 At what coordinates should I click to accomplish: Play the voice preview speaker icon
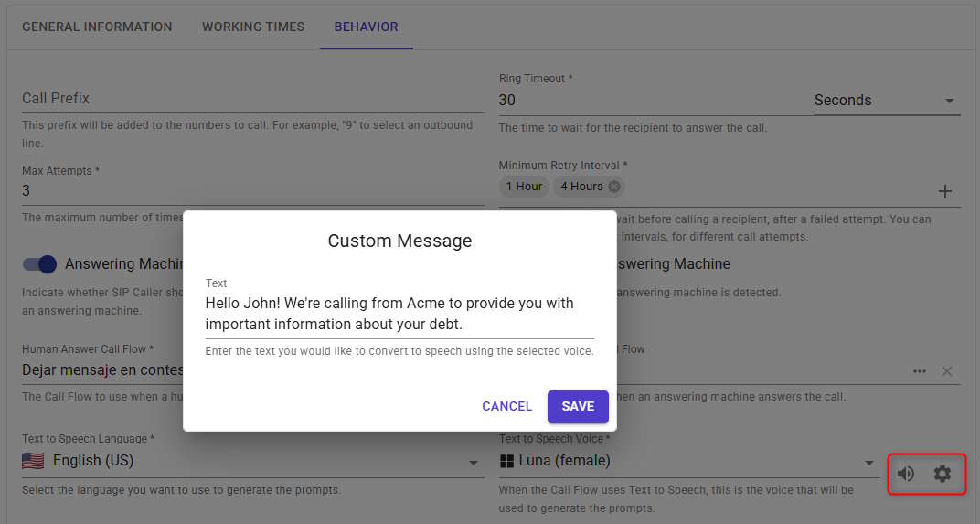coord(905,474)
